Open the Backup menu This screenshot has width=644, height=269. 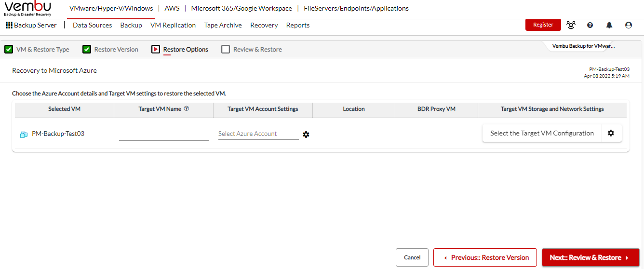tap(131, 25)
